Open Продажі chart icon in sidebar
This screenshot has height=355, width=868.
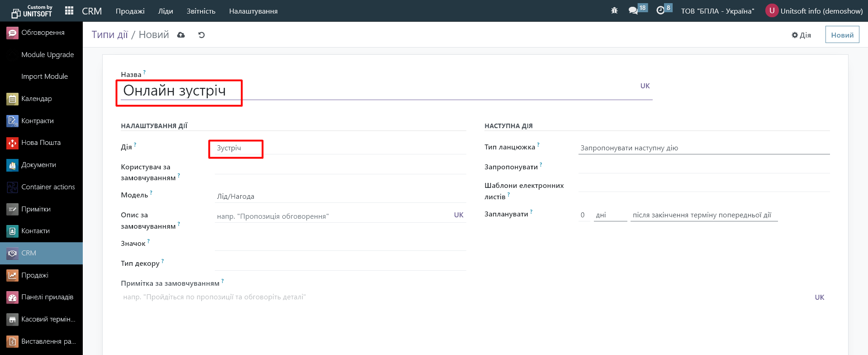(x=12, y=275)
